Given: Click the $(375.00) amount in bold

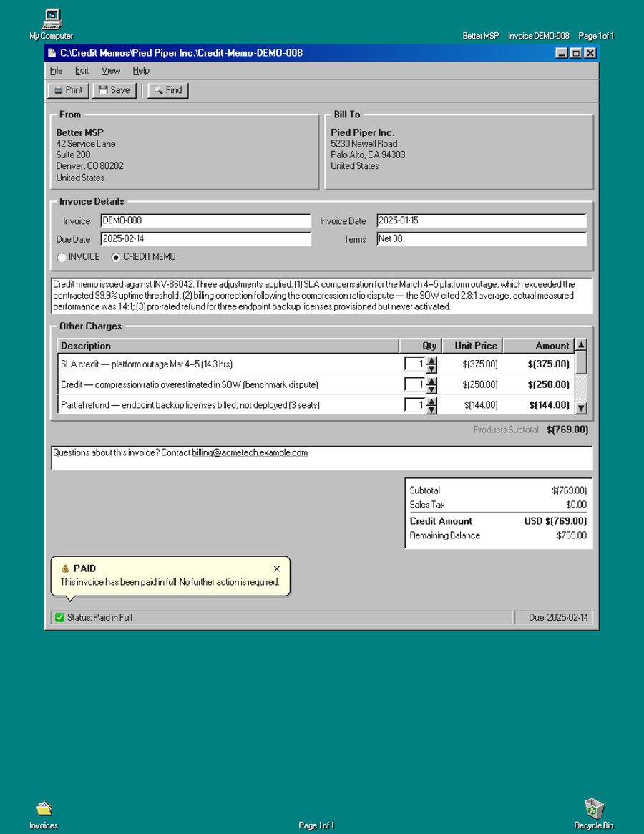Looking at the screenshot, I should point(548,364).
